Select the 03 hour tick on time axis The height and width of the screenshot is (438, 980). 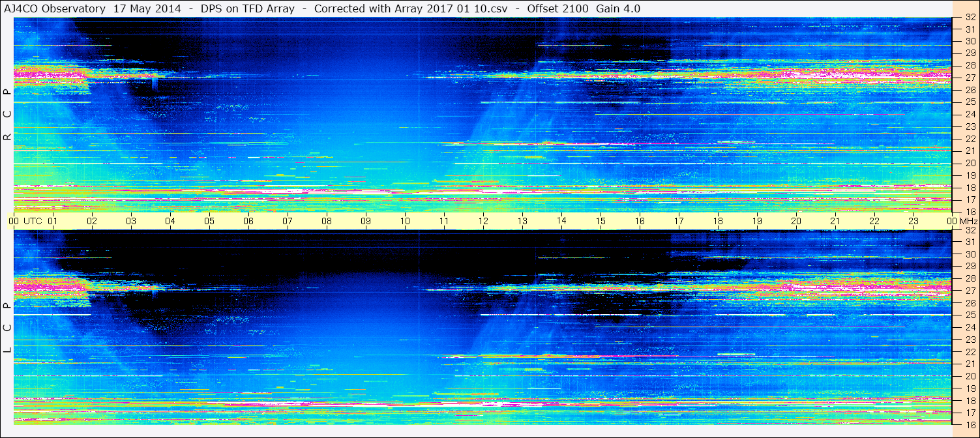[131, 221]
